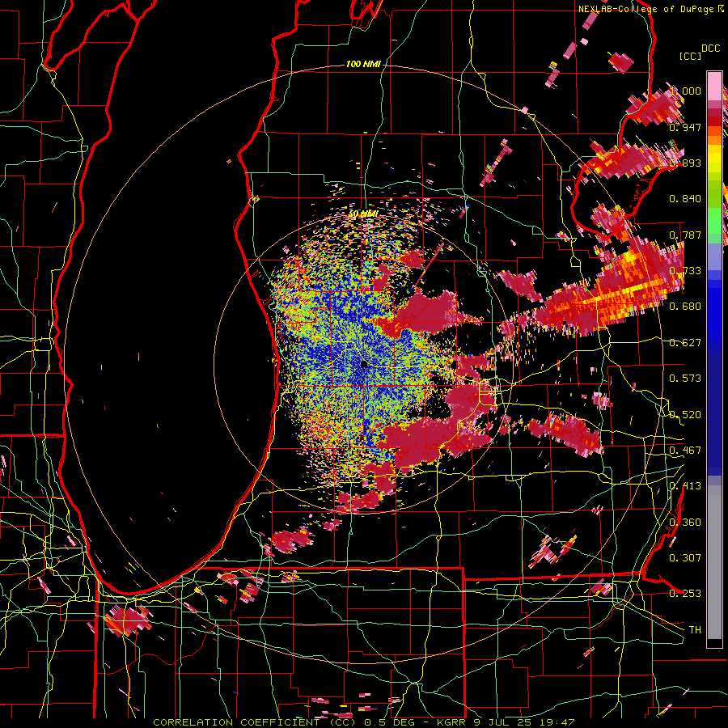Click the 0.360 scale value

click(685, 523)
